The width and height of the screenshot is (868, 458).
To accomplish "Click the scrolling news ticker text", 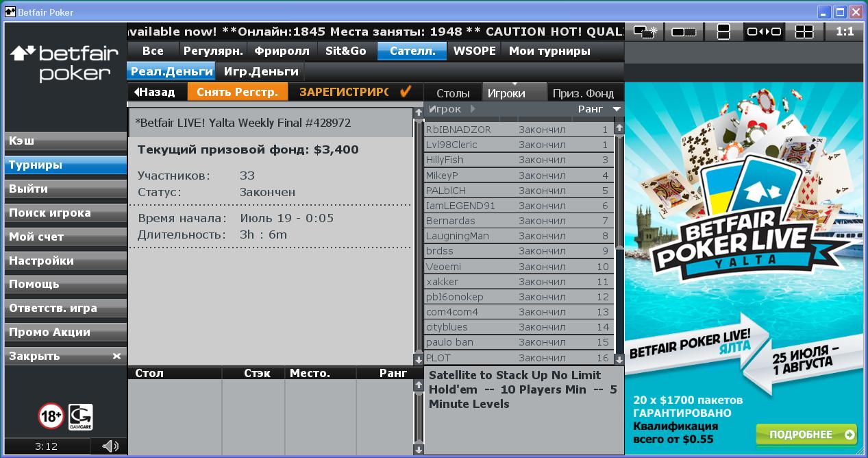I will tap(375, 32).
